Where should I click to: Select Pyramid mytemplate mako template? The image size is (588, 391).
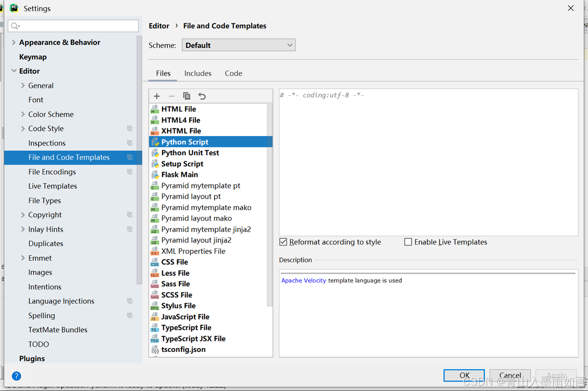[x=206, y=207]
